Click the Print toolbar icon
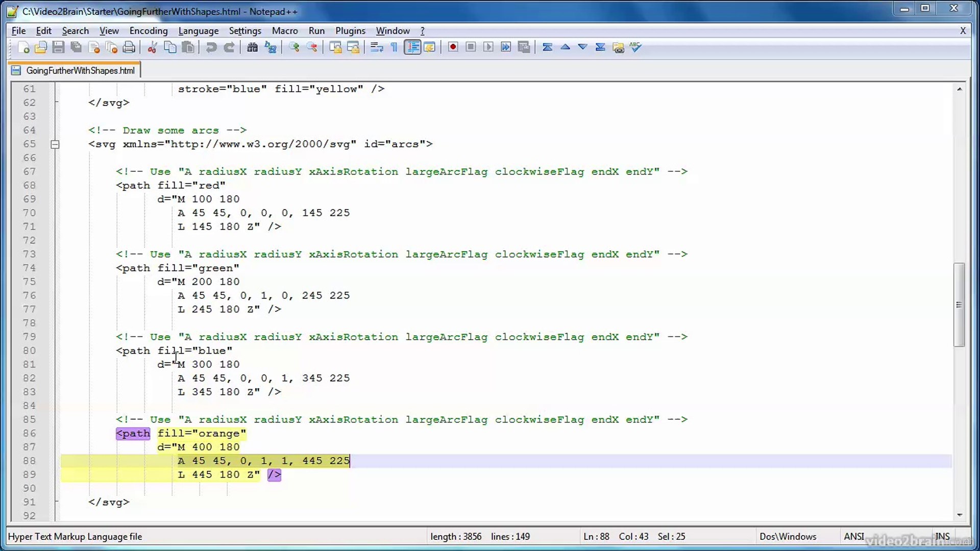The height and width of the screenshot is (551, 980). pyautogui.click(x=129, y=47)
